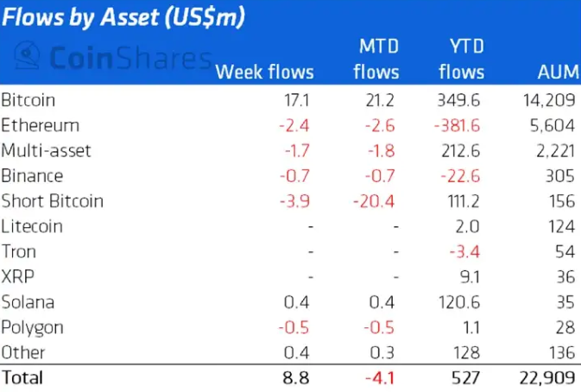Select the Total AUM value 22,909
The height and width of the screenshot is (392, 581).
(546, 377)
